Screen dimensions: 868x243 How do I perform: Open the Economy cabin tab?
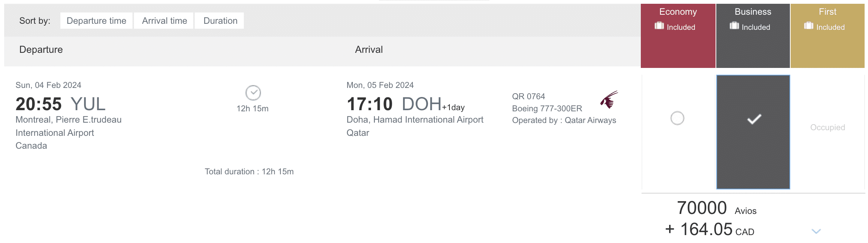point(678,12)
